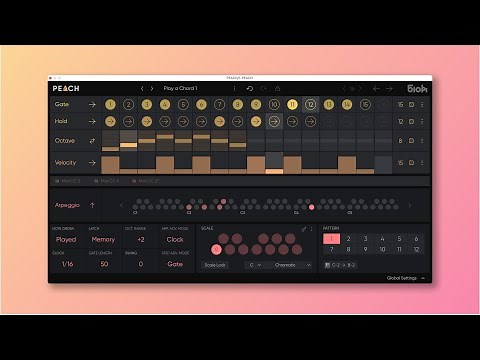Click the Hold row direction arrow
Viewport: 480px width, 360px height.
[92, 121]
